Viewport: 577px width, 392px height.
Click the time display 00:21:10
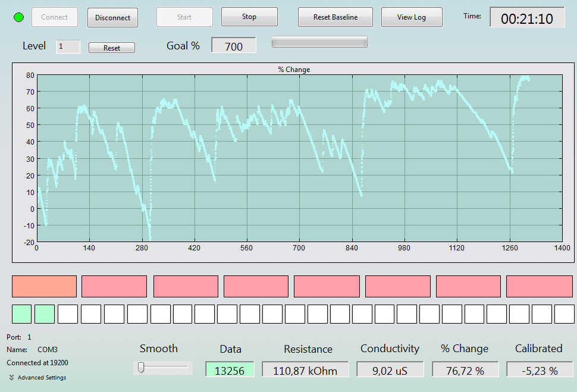(x=527, y=18)
